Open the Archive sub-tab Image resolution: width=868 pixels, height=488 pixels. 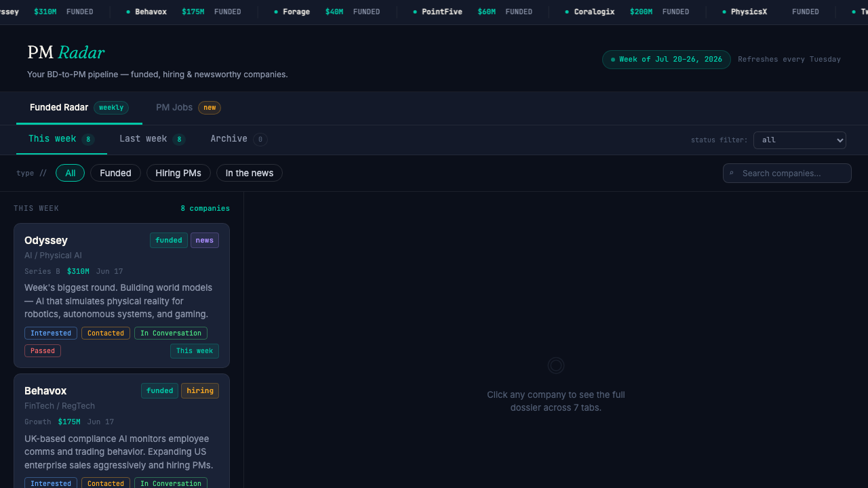[x=239, y=139]
